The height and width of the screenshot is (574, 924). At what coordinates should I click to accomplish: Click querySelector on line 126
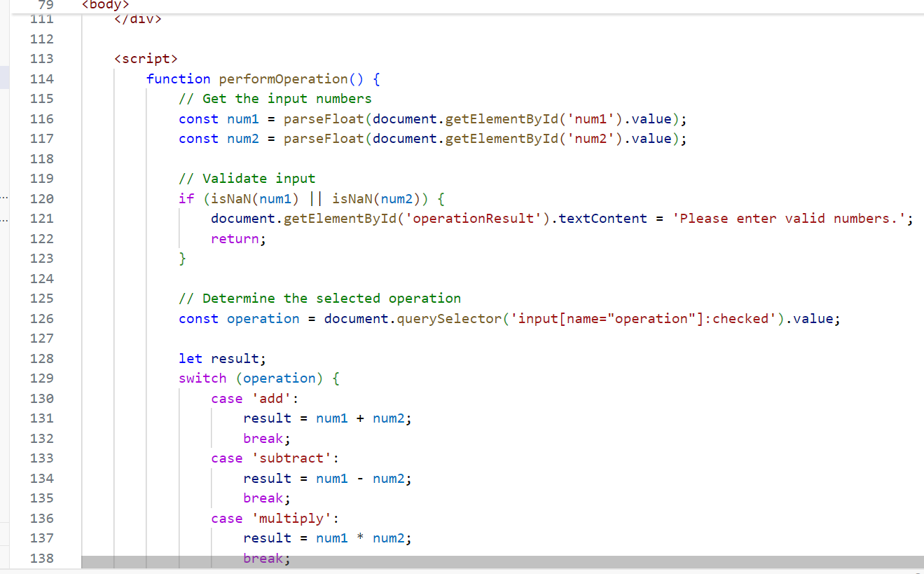[x=449, y=318]
